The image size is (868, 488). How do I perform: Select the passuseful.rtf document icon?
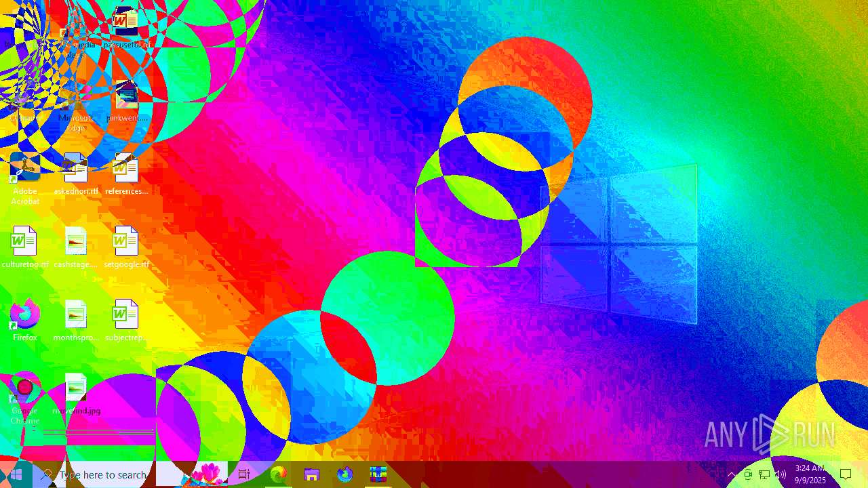click(126, 28)
